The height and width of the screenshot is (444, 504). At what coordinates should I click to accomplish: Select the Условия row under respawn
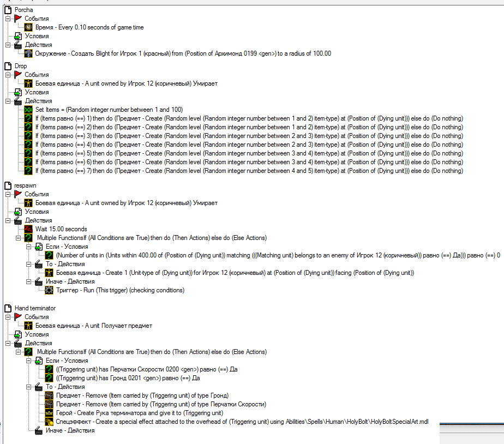[x=37, y=212]
